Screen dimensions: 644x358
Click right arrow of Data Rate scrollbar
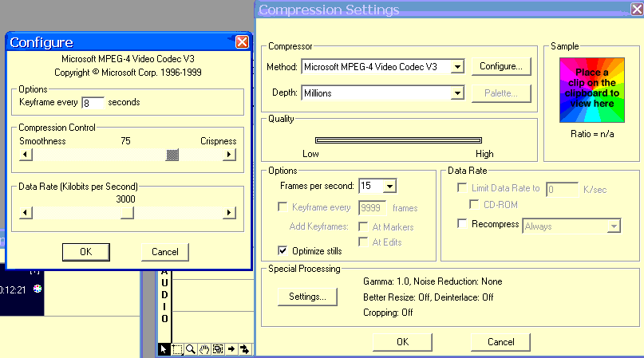229,213
